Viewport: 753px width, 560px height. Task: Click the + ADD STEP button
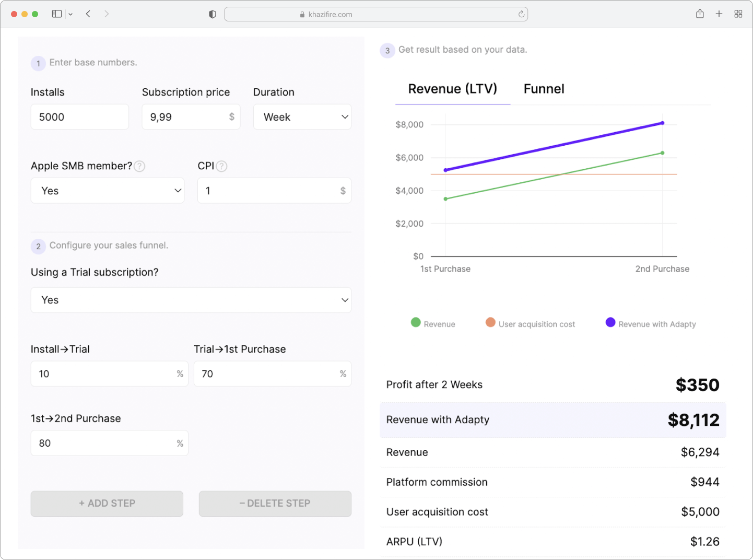point(107,503)
